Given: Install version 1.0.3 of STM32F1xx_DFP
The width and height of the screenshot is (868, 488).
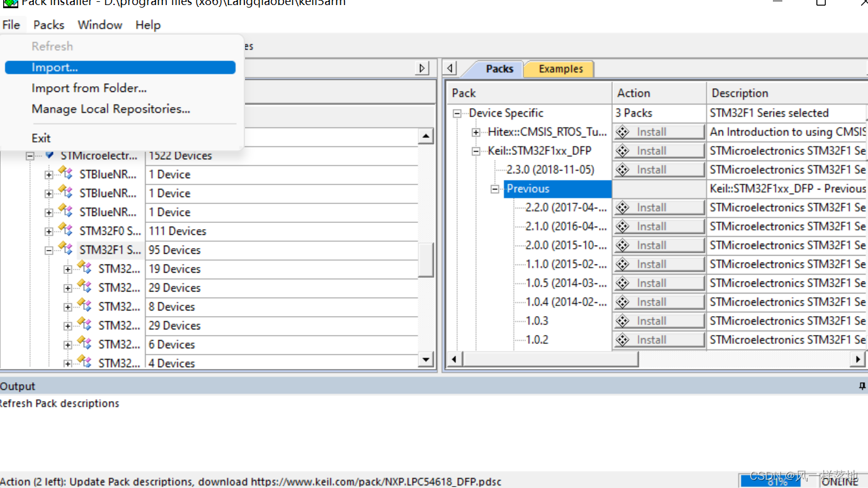Looking at the screenshot, I should 659,321.
